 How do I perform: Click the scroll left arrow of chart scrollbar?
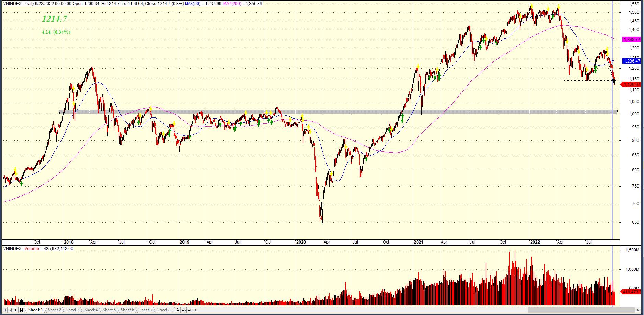195,310
